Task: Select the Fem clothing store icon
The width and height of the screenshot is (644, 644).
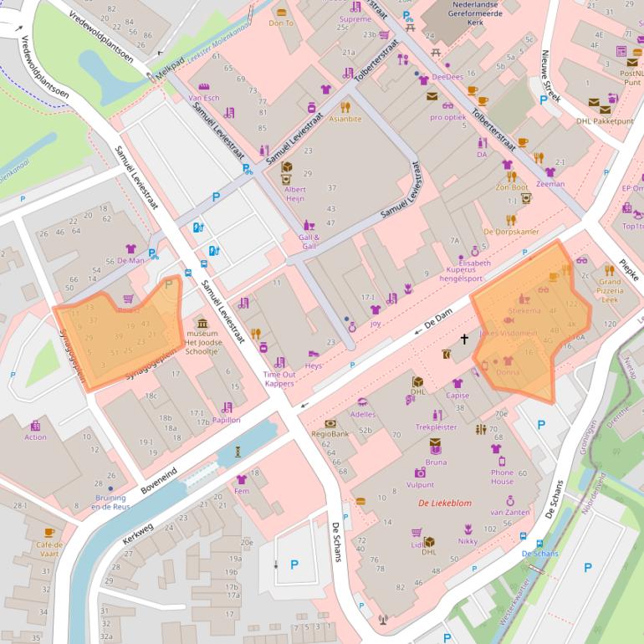Action: point(242,479)
